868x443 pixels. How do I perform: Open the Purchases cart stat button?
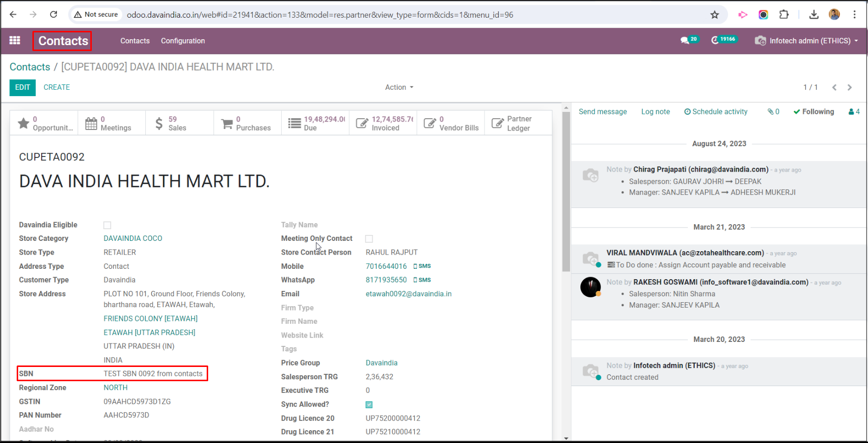247,123
